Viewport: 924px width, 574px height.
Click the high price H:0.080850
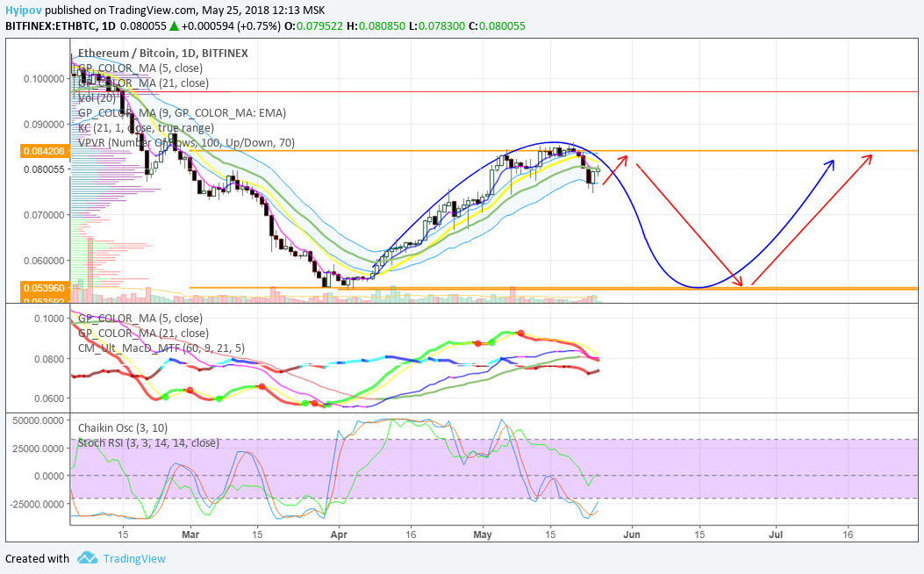(x=376, y=26)
